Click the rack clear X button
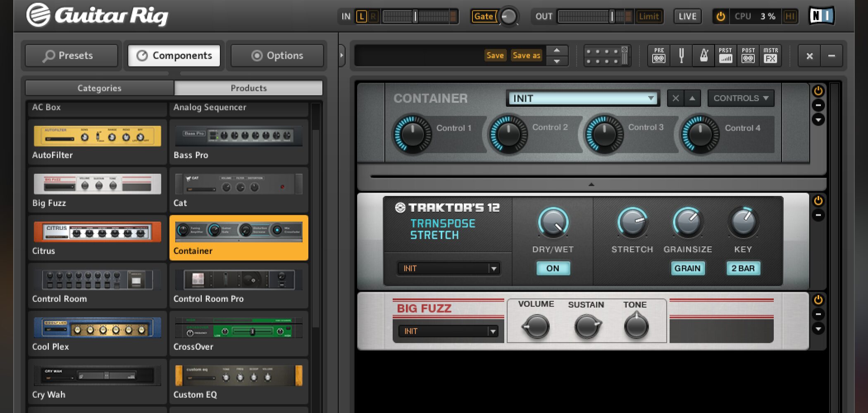Image resolution: width=868 pixels, height=413 pixels. pos(809,56)
